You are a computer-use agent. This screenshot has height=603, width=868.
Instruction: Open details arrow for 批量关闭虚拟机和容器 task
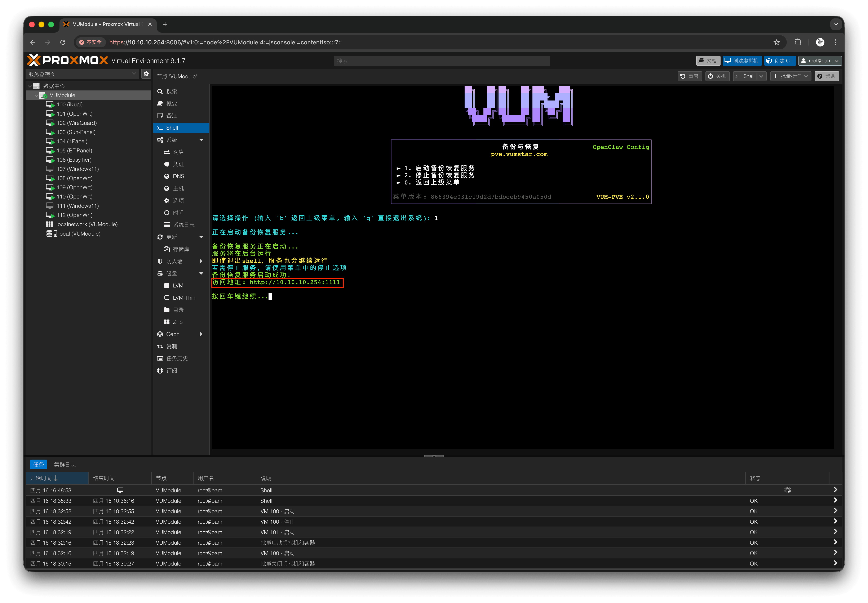click(x=835, y=563)
